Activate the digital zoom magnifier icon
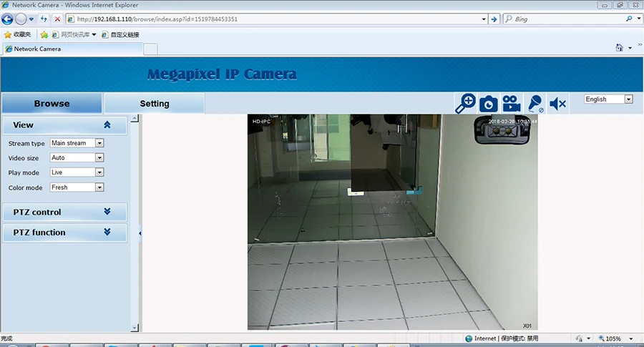 click(x=465, y=103)
